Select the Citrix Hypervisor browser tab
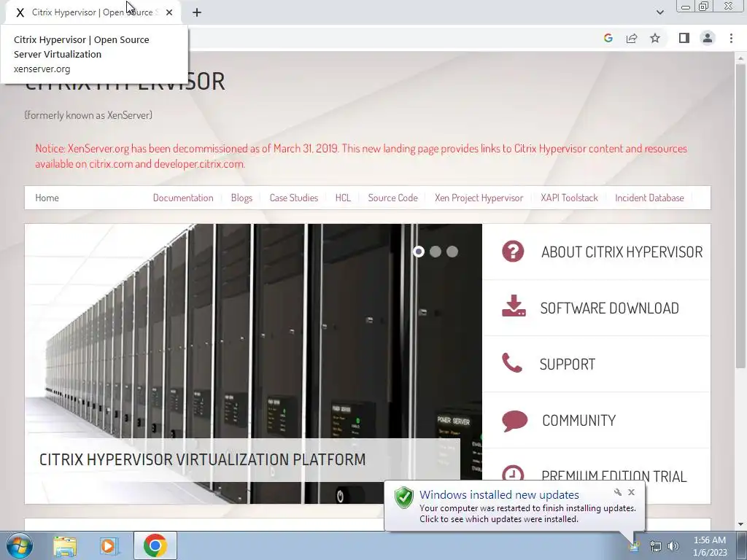Screen dimensions: 747x560 click(93, 12)
